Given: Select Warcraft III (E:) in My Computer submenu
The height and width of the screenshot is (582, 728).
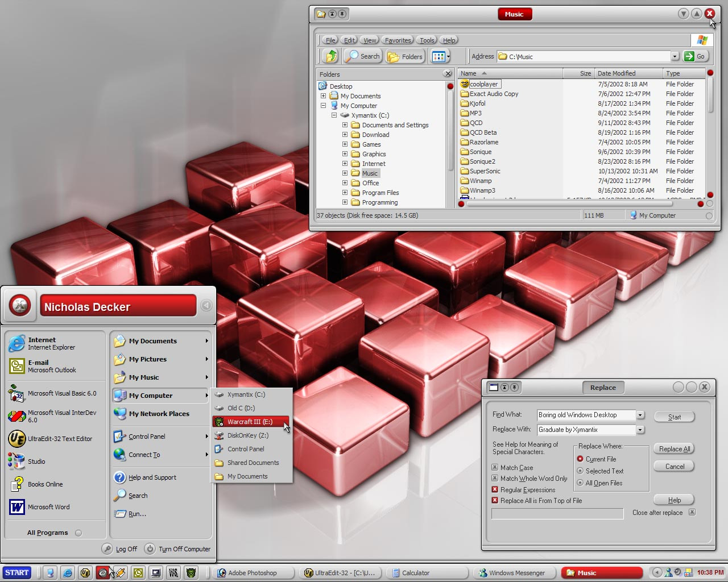Looking at the screenshot, I should (x=251, y=422).
